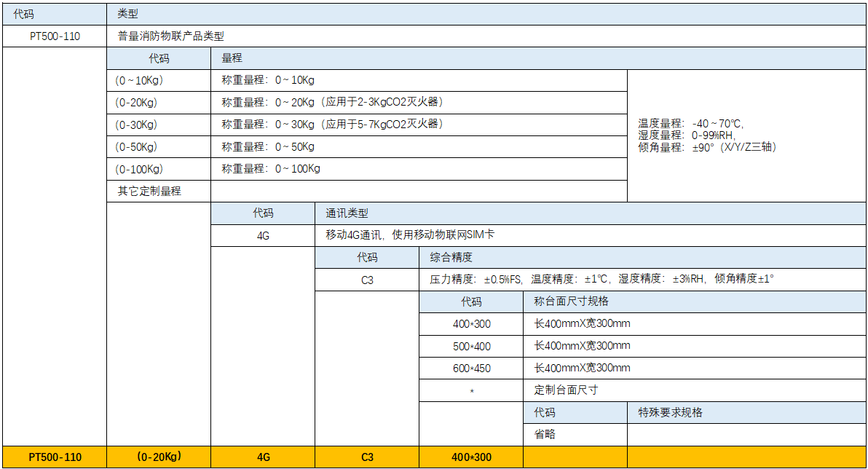The width and height of the screenshot is (868, 469).
Task: Select the yellow (0-20Kg) summary cell
Action: point(159,457)
